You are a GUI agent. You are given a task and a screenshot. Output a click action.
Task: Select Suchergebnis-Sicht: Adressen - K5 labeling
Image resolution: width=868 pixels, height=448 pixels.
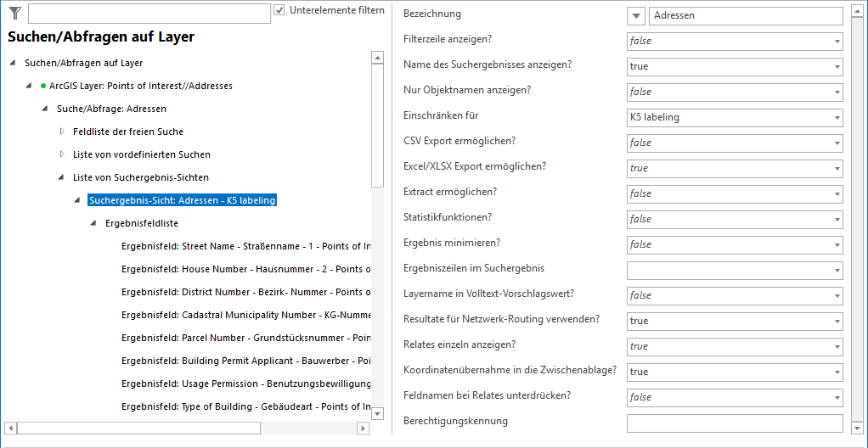point(182,200)
